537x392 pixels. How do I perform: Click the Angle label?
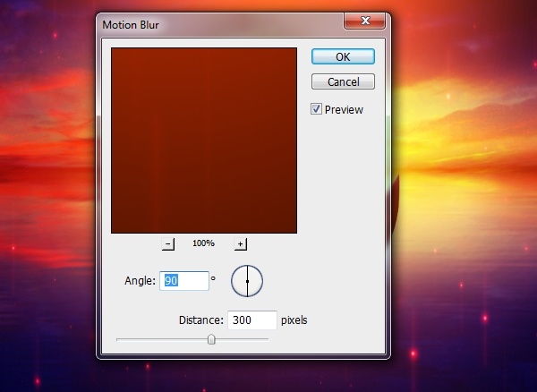(x=141, y=281)
